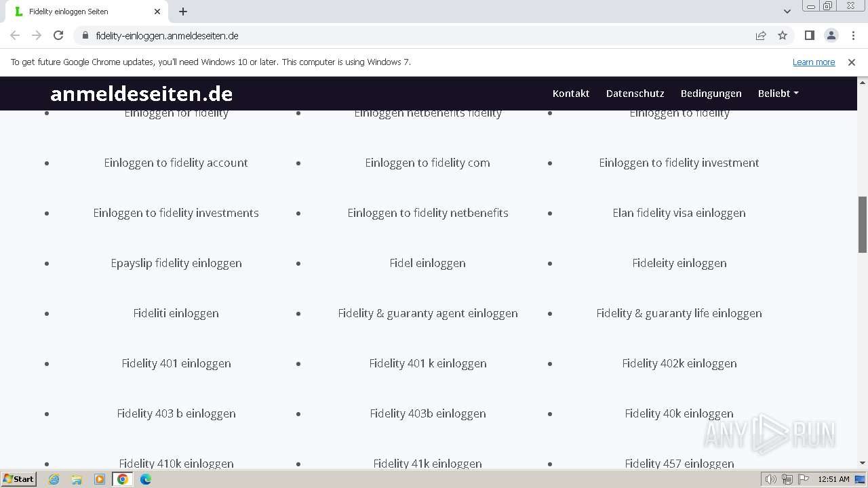Dismiss the Chrome update notification bar
The image size is (868, 488).
click(852, 62)
